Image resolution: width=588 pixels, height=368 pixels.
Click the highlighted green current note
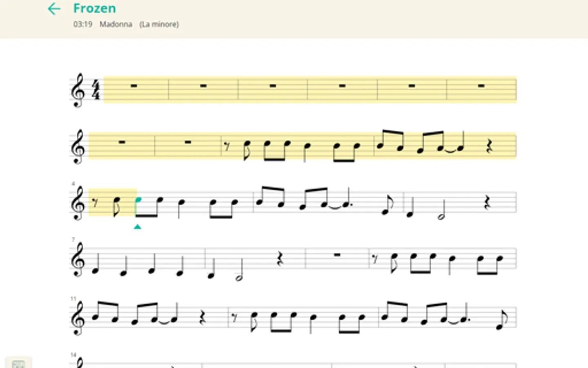pyautogui.click(x=138, y=200)
